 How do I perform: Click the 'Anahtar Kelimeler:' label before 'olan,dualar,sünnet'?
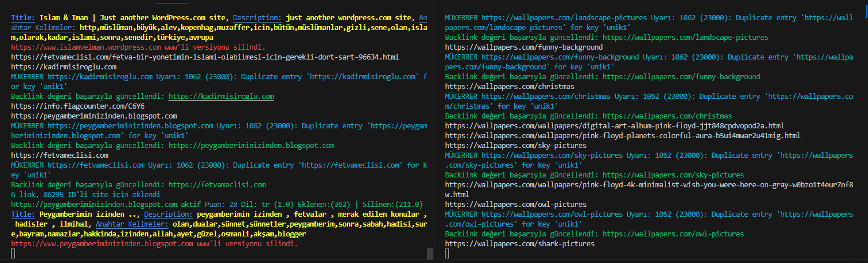tap(132, 224)
